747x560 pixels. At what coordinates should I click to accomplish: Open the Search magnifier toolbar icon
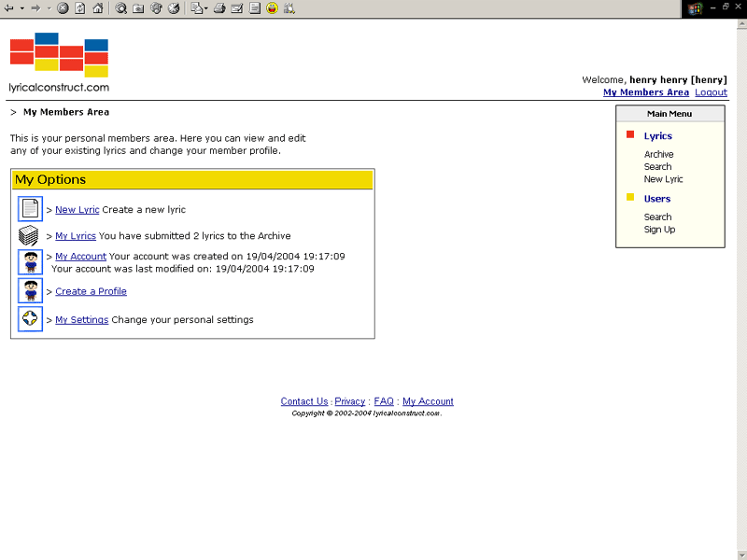[121, 8]
